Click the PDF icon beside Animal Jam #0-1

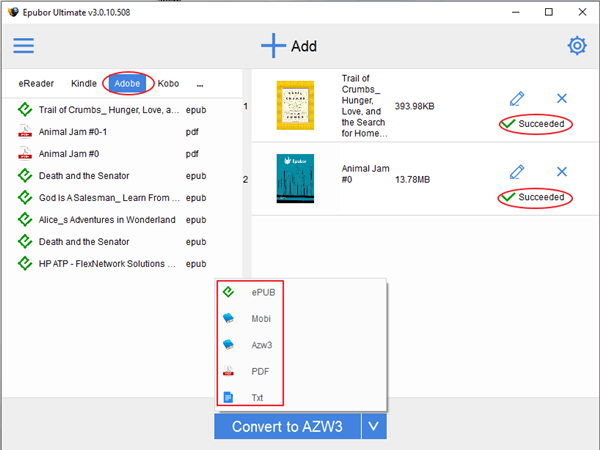(x=25, y=131)
